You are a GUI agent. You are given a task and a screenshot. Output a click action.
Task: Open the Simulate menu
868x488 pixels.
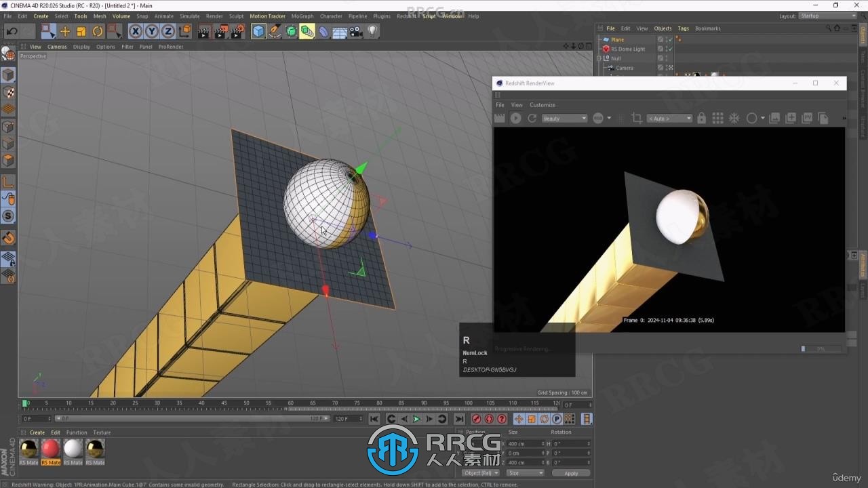pyautogui.click(x=189, y=16)
